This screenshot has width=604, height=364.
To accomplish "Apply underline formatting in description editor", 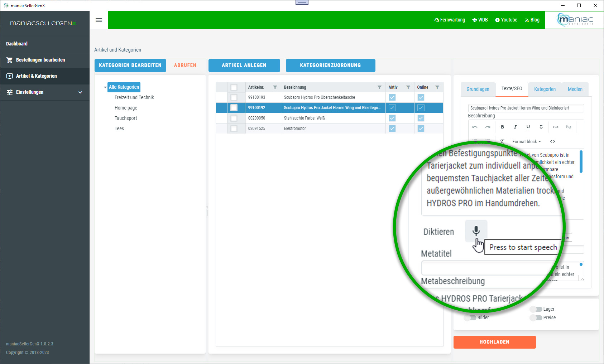I will point(528,127).
